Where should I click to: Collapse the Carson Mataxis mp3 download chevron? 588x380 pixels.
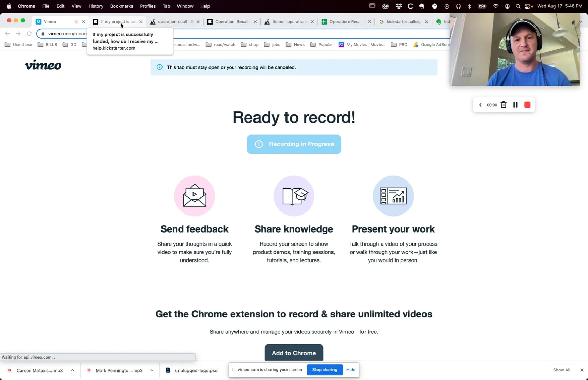point(72,370)
